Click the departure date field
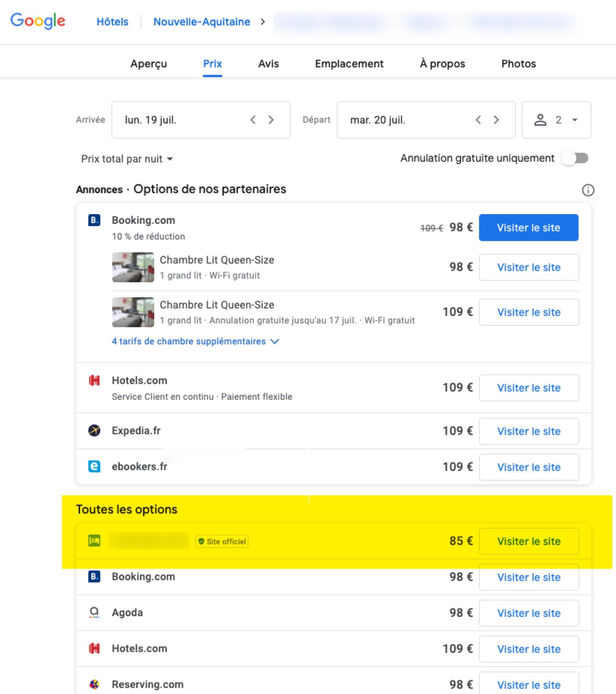The height and width of the screenshot is (694, 616). 426,120
